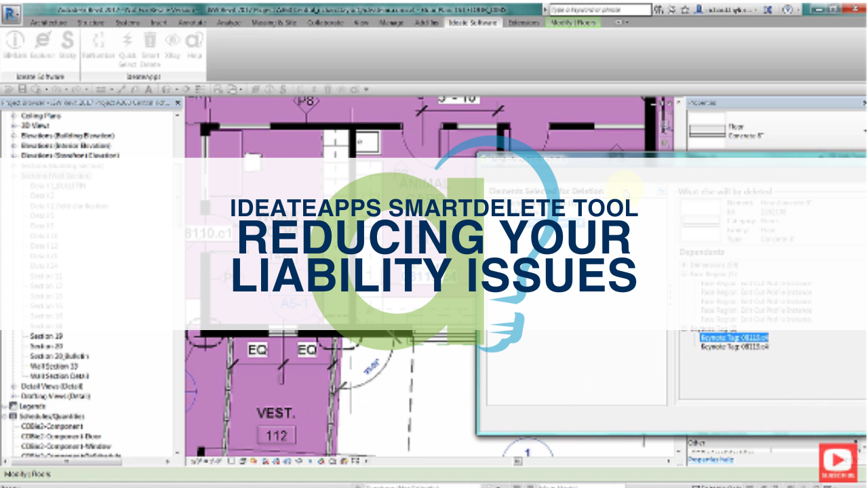Select Wall Section Detail view
This screenshot has height=488, width=868.
(x=59, y=376)
